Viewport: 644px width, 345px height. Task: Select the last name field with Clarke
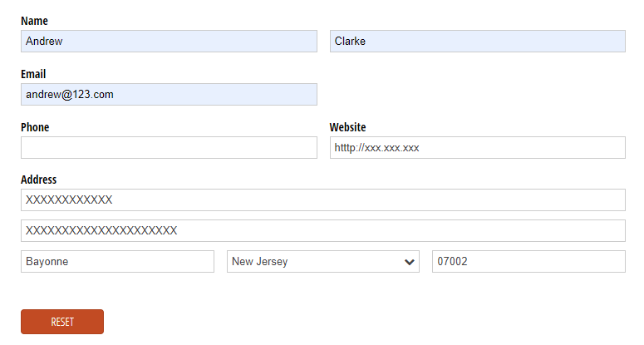(x=477, y=42)
